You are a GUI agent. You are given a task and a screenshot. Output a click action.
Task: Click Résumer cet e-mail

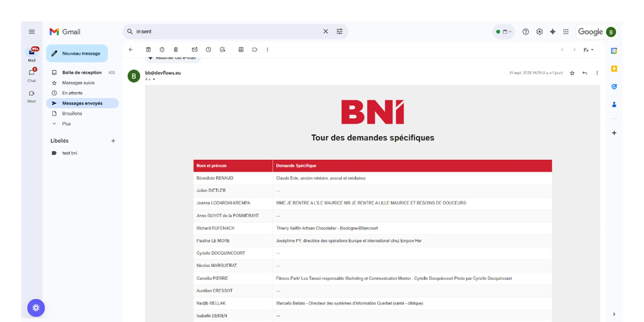173,57
